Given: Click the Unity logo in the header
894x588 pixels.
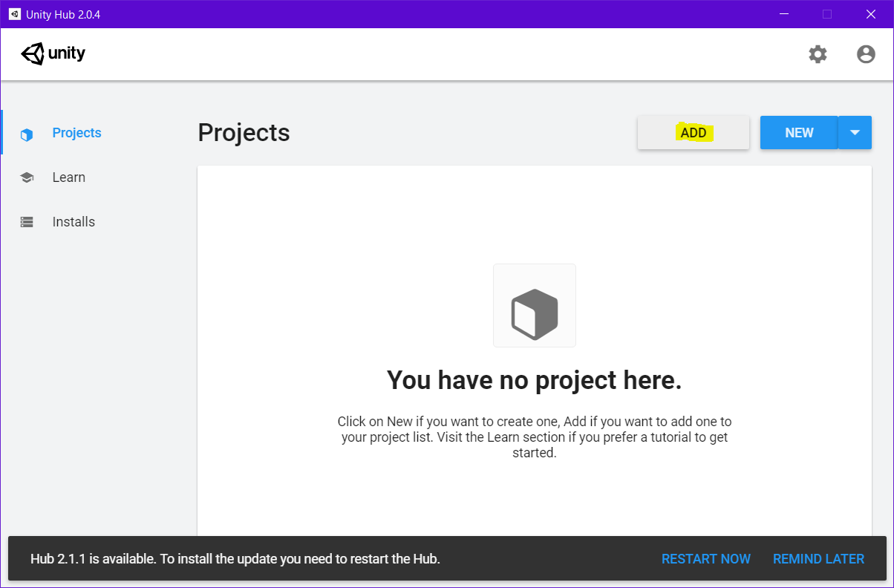Looking at the screenshot, I should (53, 53).
